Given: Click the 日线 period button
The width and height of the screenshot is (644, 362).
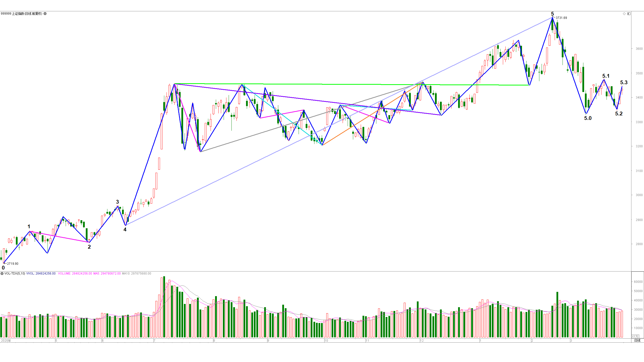Looking at the screenshot, I should click(637, 341).
